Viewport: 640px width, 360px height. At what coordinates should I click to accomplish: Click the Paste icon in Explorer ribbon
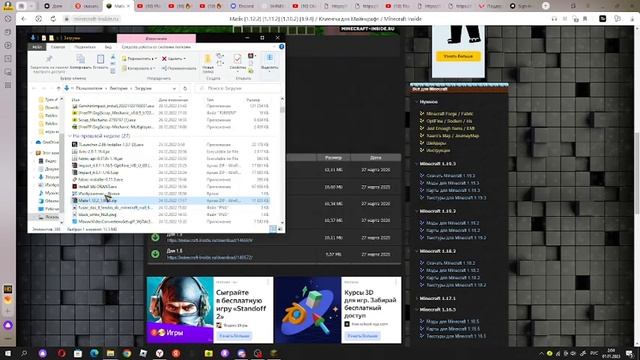(x=100, y=59)
